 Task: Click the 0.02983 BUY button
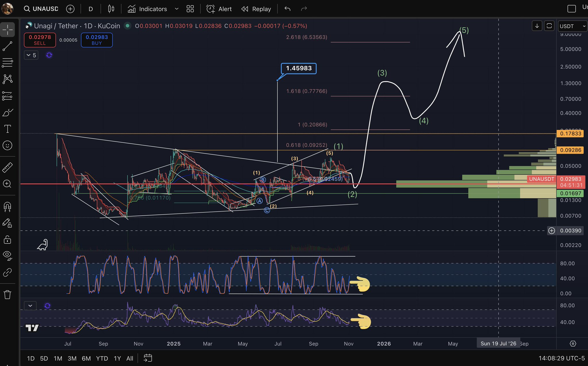[97, 40]
